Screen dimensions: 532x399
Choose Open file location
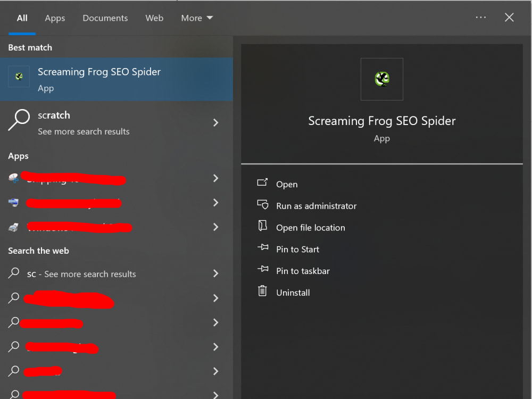[x=311, y=228]
